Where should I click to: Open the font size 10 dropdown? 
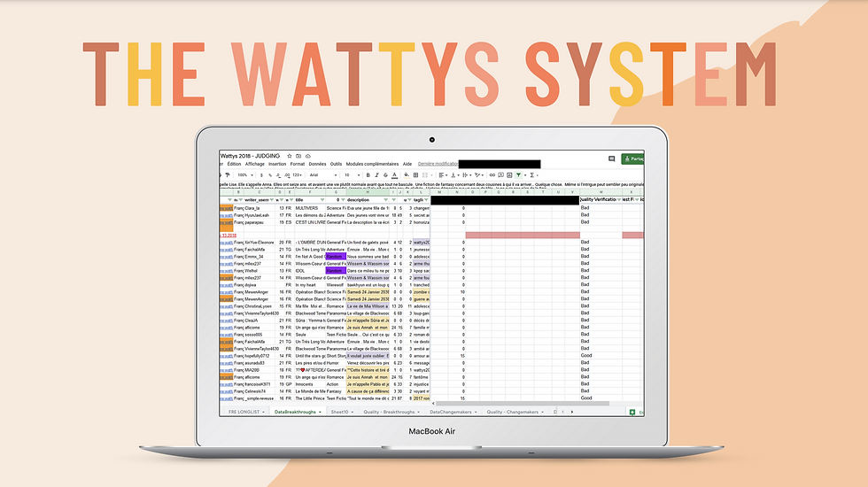(352, 175)
